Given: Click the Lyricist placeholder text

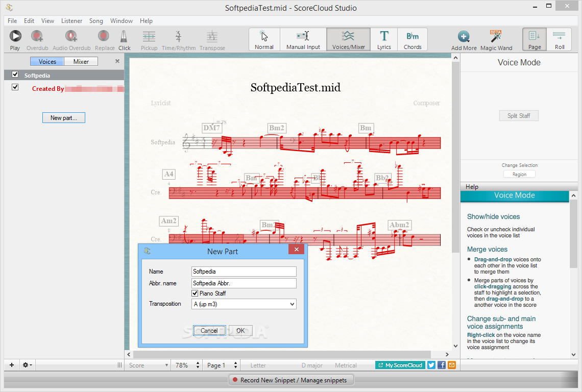Looking at the screenshot, I should pos(161,103).
